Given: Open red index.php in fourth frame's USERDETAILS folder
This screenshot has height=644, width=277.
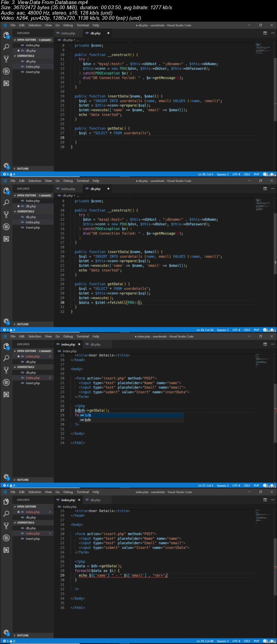Looking at the screenshot, I should tap(33, 533).
